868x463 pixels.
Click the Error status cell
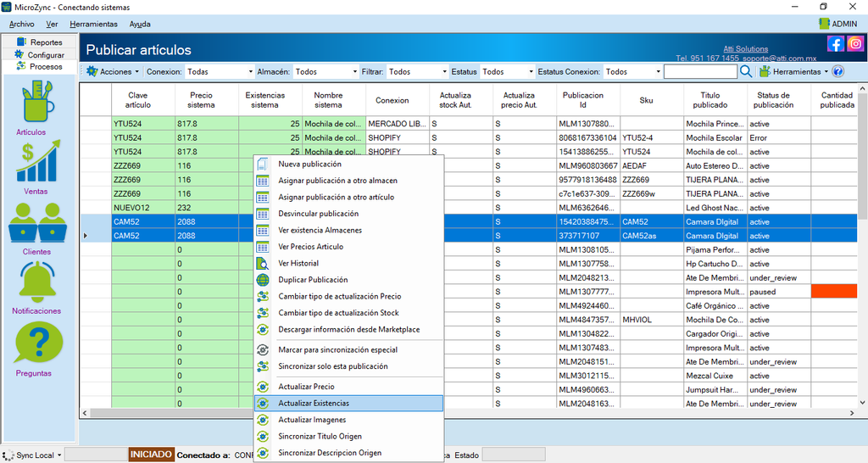coord(779,138)
